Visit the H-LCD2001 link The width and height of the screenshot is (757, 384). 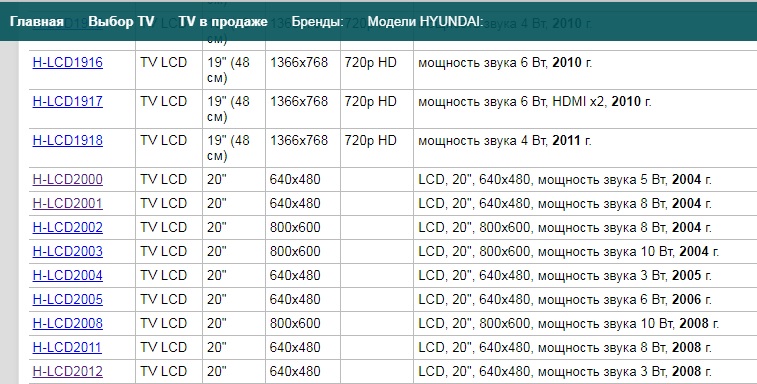[68, 203]
